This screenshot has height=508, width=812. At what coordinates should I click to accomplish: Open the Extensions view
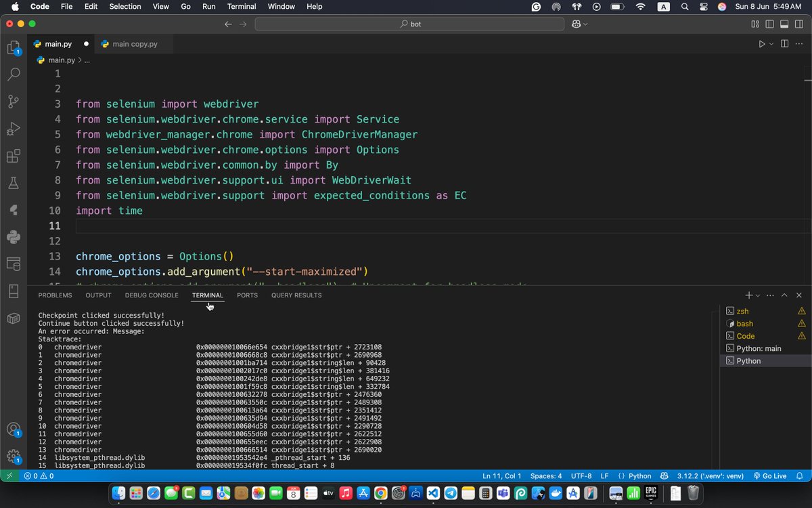14,156
